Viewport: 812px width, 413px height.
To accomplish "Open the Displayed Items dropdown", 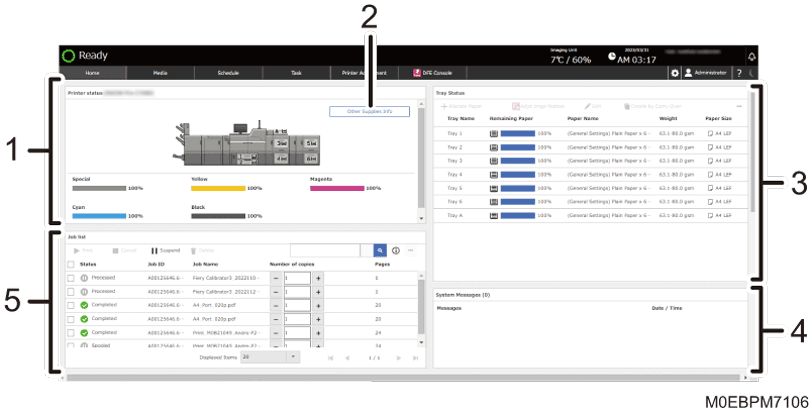I will click(269, 356).
